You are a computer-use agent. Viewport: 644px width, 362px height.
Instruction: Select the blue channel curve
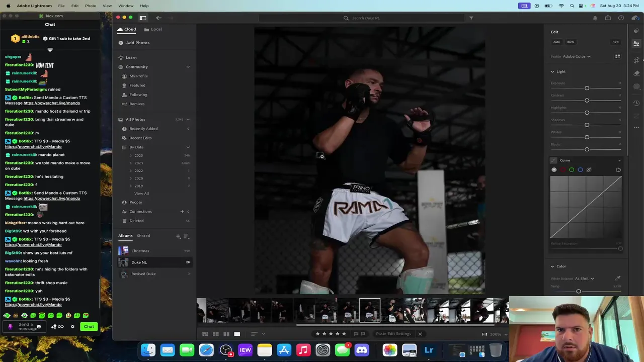point(580,170)
